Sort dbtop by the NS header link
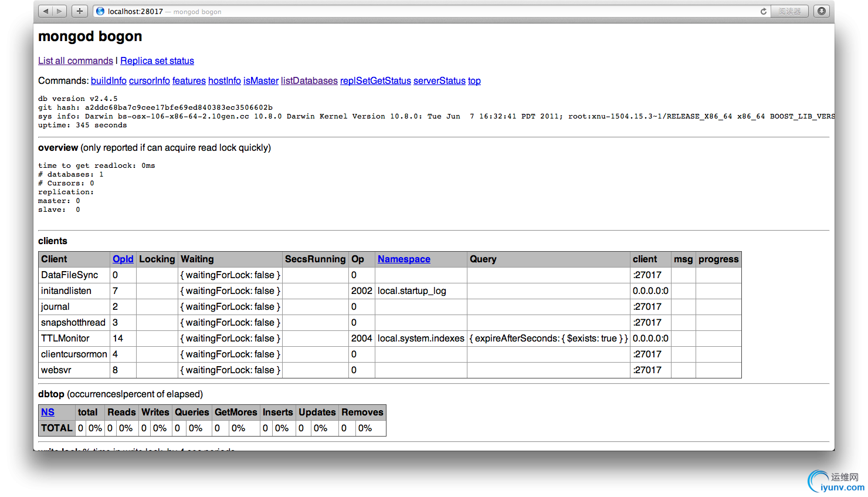 [x=48, y=412]
